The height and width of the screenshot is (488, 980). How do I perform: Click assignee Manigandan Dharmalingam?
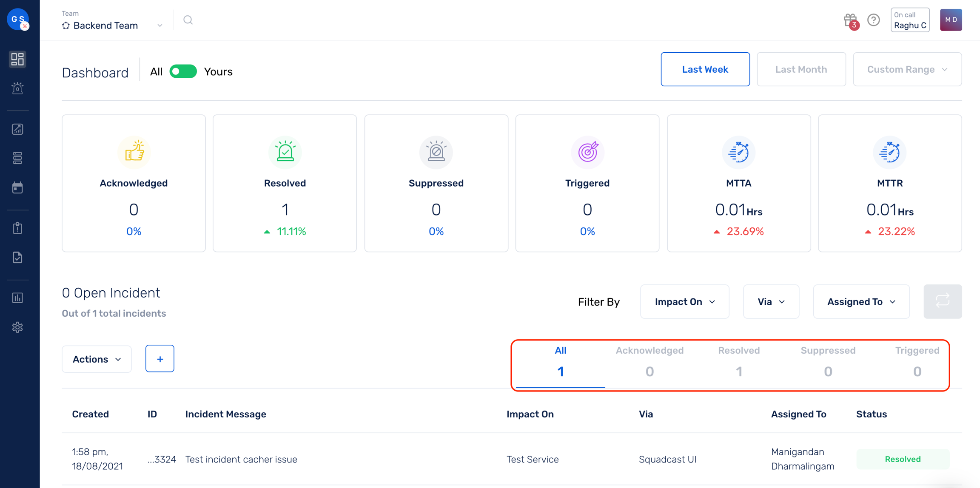803,459
